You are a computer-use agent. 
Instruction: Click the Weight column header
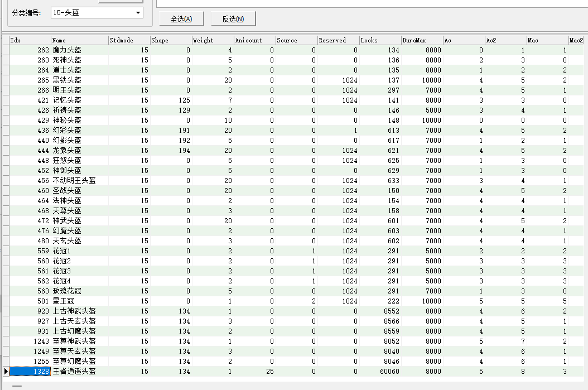click(x=213, y=40)
